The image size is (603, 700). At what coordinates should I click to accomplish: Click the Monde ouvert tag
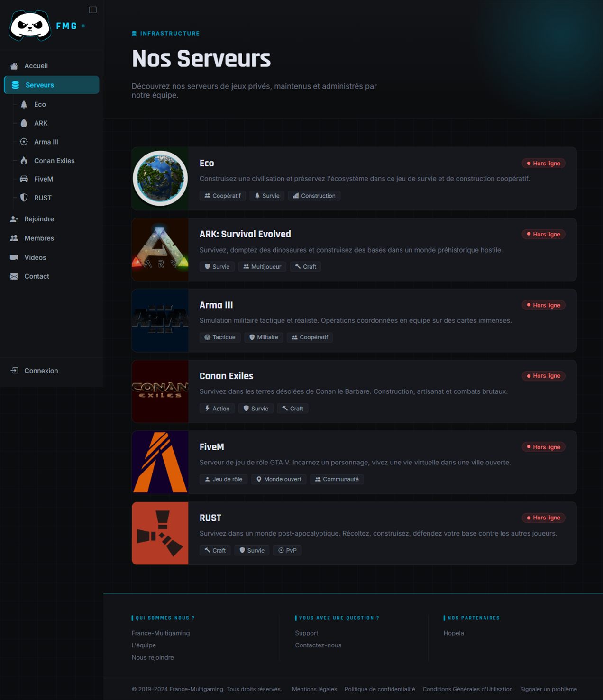[279, 479]
